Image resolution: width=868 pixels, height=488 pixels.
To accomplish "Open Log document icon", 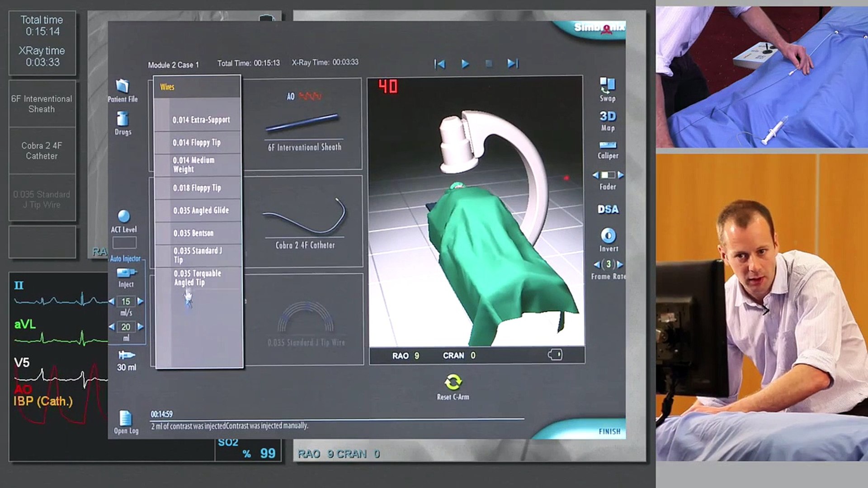I will point(125,418).
